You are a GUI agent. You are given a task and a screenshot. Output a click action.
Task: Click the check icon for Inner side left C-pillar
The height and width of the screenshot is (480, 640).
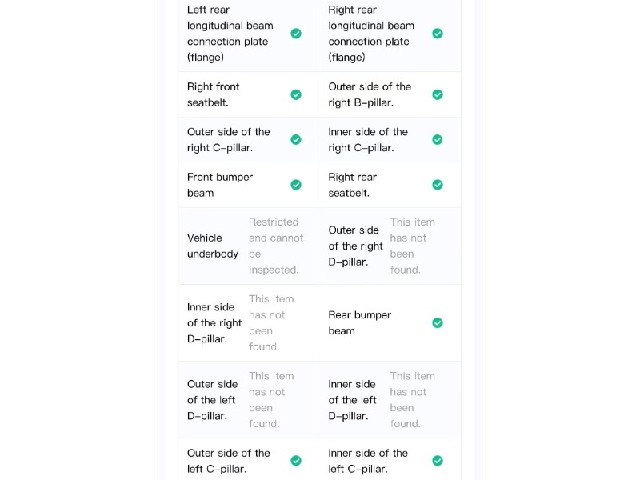(x=438, y=461)
